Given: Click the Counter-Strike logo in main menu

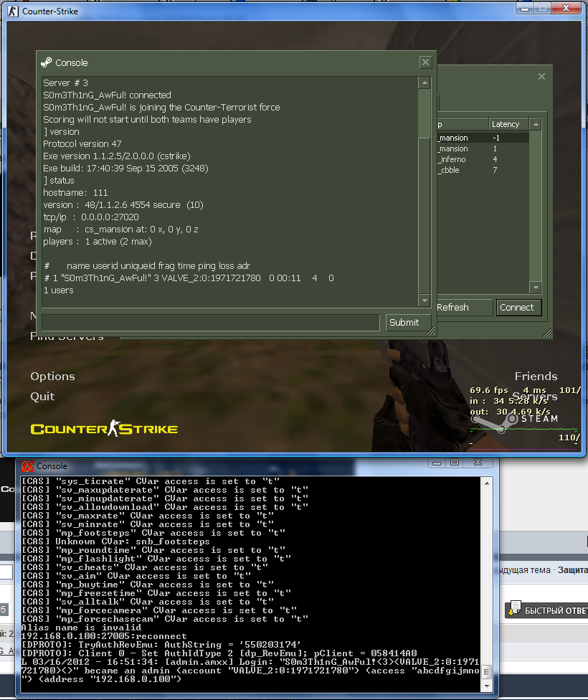Looking at the screenshot, I should click(x=104, y=429).
